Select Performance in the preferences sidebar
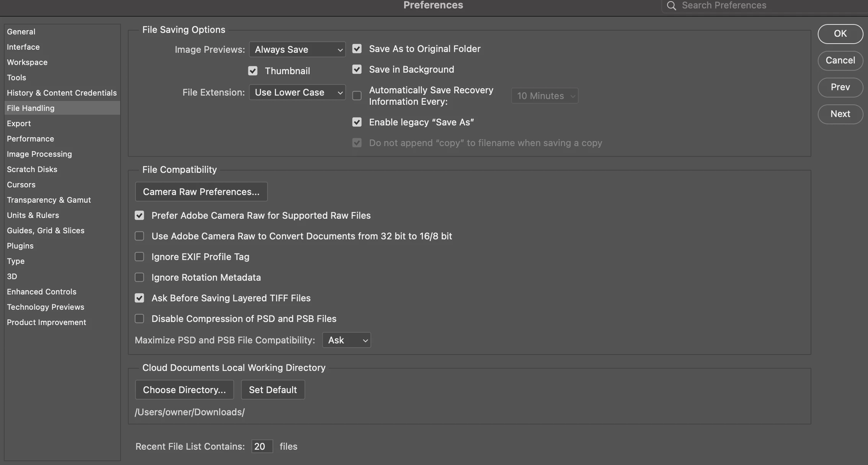 [30, 139]
